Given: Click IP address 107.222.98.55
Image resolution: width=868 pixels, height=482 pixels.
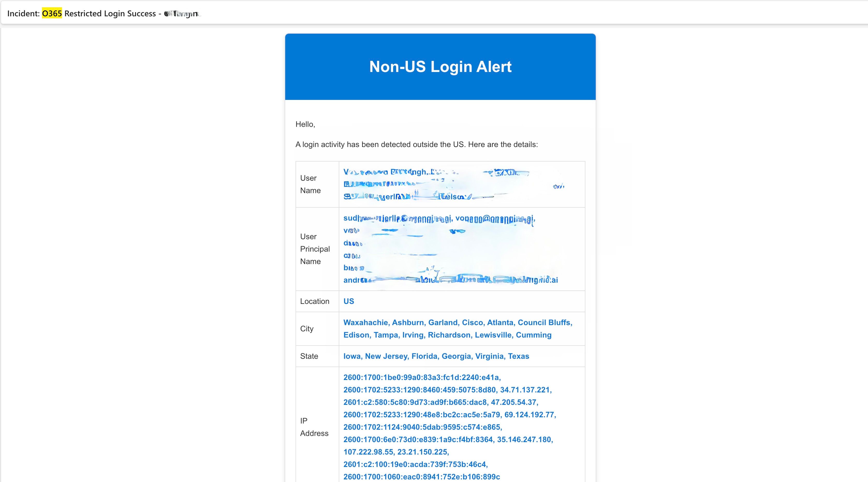Looking at the screenshot, I should point(368,452).
